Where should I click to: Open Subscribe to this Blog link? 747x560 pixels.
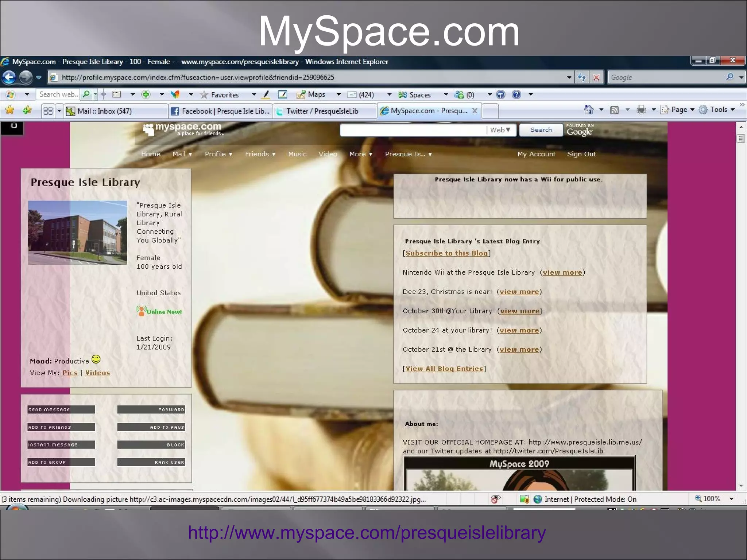click(x=446, y=253)
